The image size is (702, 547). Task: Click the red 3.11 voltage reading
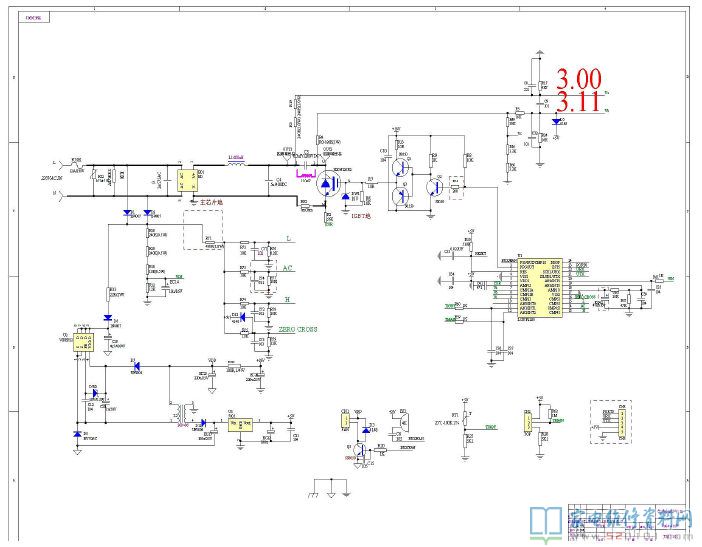578,102
